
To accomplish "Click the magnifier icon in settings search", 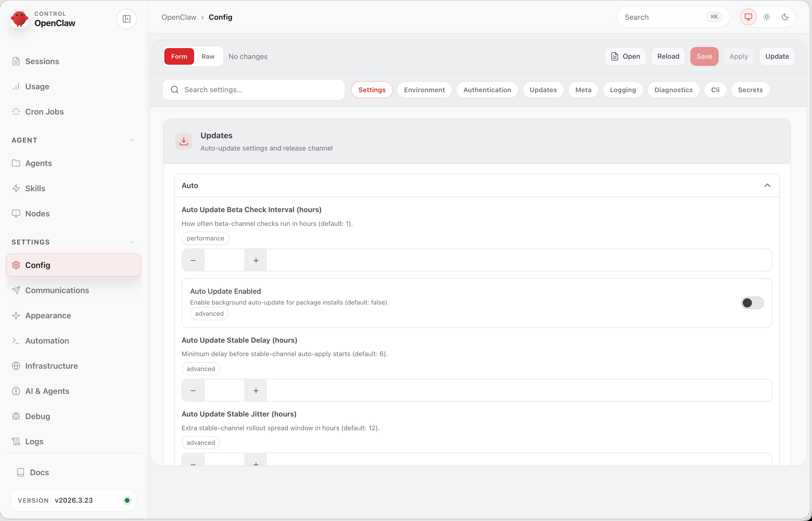I will (175, 90).
